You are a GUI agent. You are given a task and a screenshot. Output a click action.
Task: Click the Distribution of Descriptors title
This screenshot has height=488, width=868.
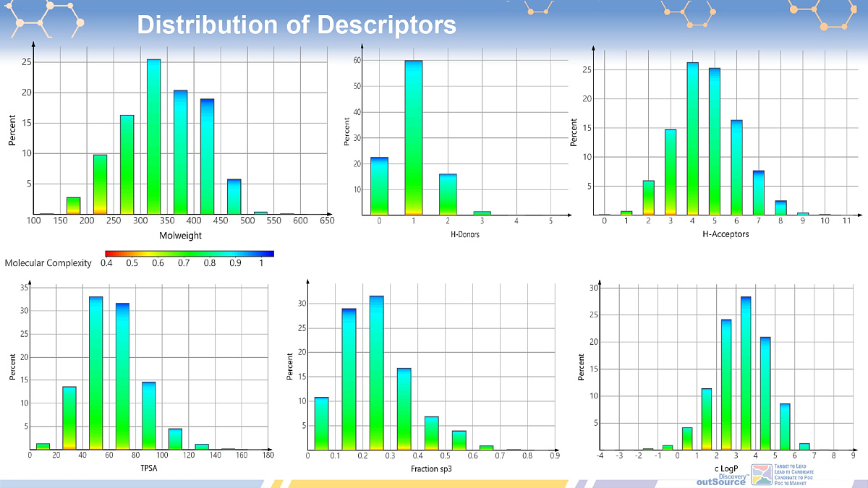[x=297, y=25]
